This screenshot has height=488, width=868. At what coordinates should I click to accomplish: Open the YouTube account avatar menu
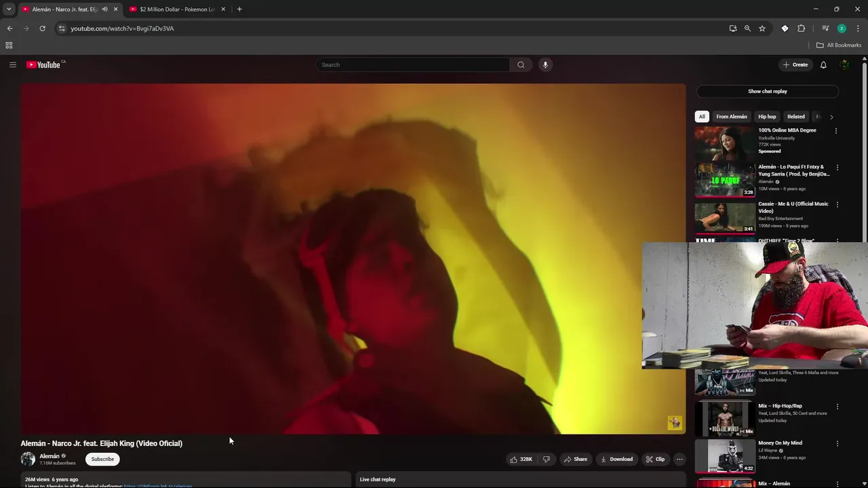844,64
